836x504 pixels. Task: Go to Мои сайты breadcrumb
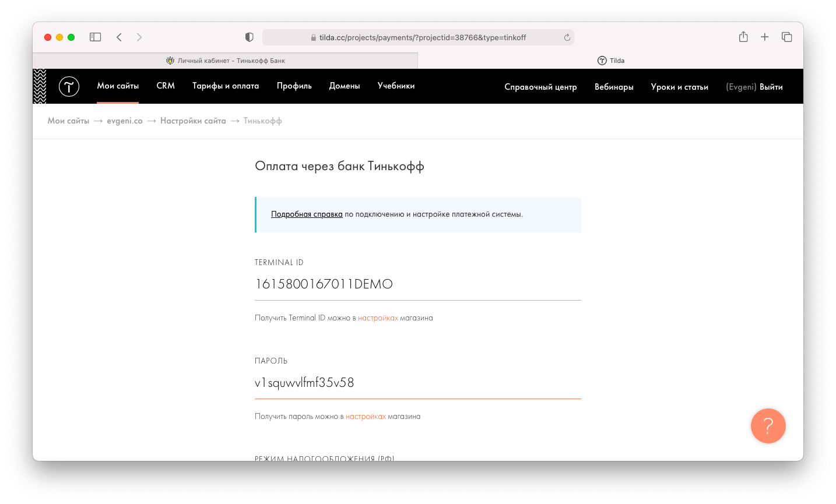coord(68,121)
